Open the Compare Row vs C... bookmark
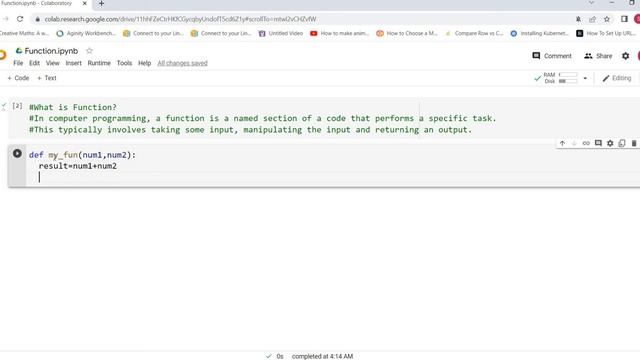This screenshot has width=640, height=360. point(474,33)
